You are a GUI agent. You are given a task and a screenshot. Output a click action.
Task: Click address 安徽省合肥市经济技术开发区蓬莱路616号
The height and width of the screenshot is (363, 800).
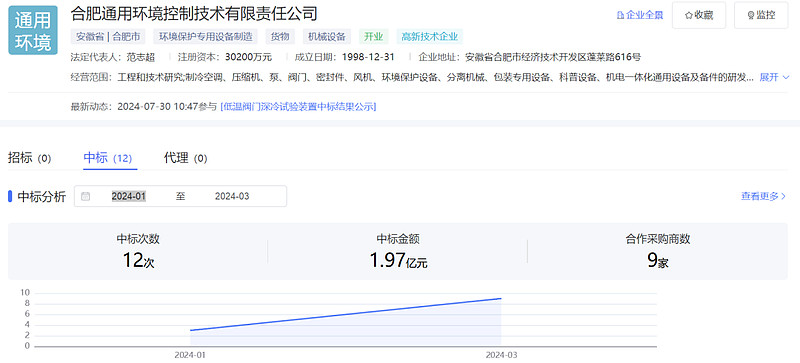(x=553, y=57)
